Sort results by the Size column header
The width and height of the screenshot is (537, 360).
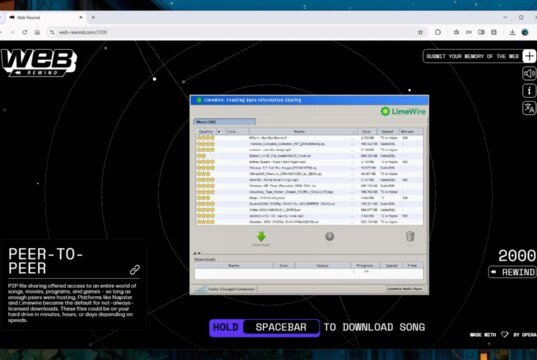point(366,132)
